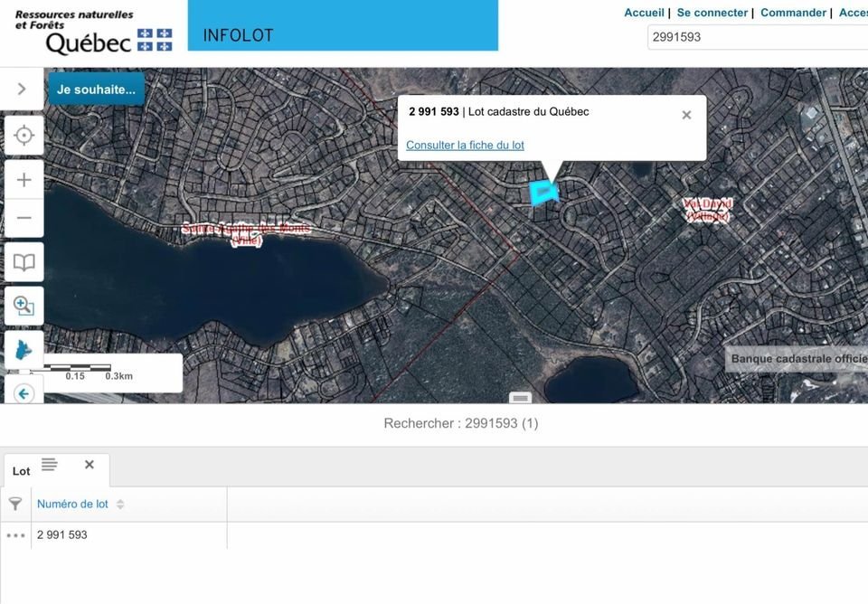
Task: Select the Lot results tab
Action: [22, 471]
